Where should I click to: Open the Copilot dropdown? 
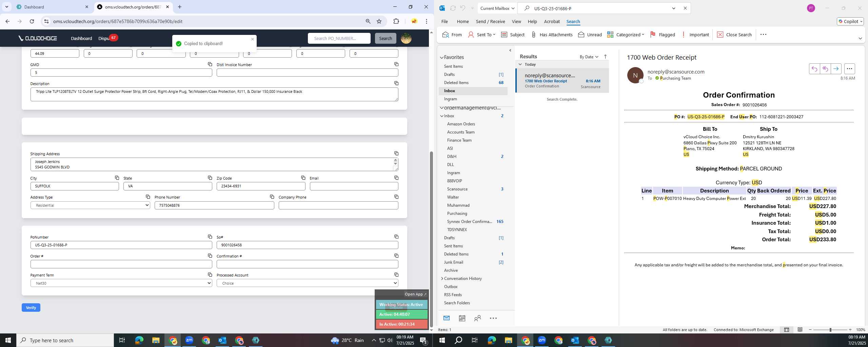tap(850, 21)
